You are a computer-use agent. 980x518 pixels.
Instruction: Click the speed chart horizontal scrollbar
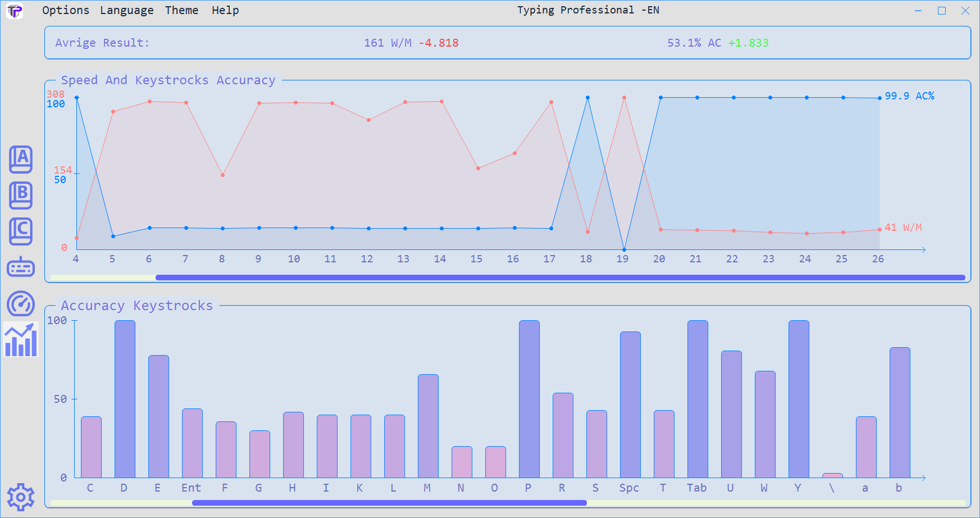560,278
